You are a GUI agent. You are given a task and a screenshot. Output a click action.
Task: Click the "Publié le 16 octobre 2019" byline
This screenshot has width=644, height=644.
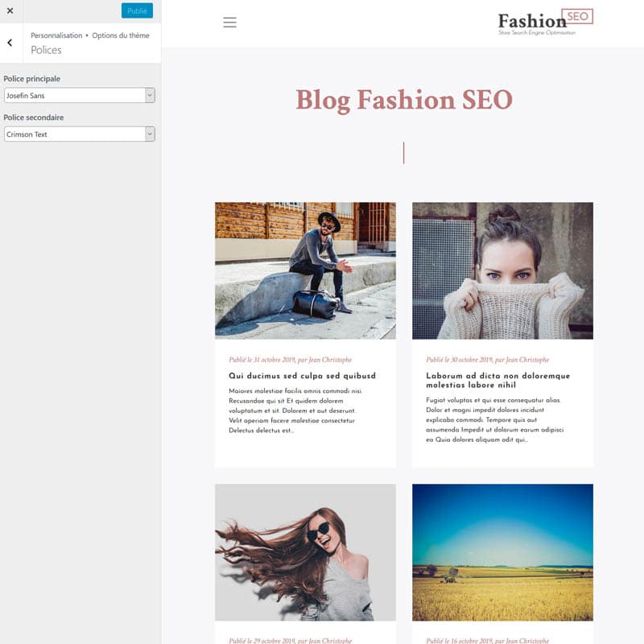(487, 641)
